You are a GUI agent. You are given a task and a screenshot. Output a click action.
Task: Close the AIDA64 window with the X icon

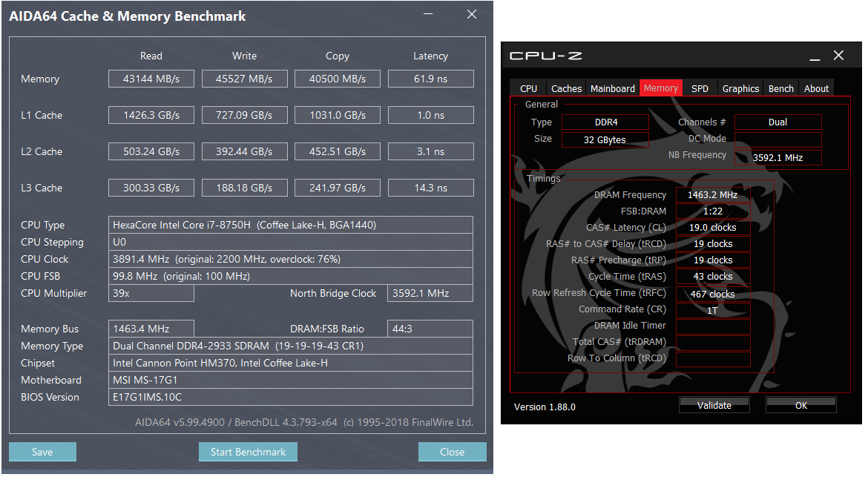pos(472,14)
